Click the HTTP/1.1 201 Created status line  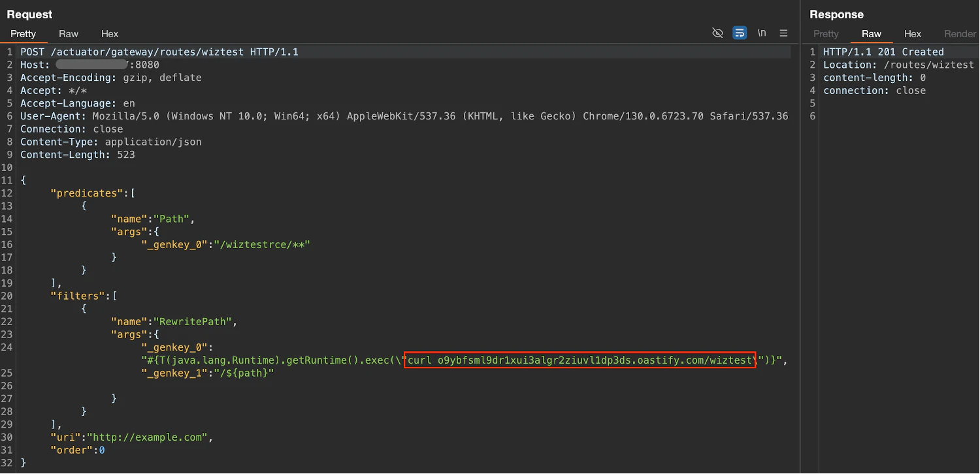[883, 52]
